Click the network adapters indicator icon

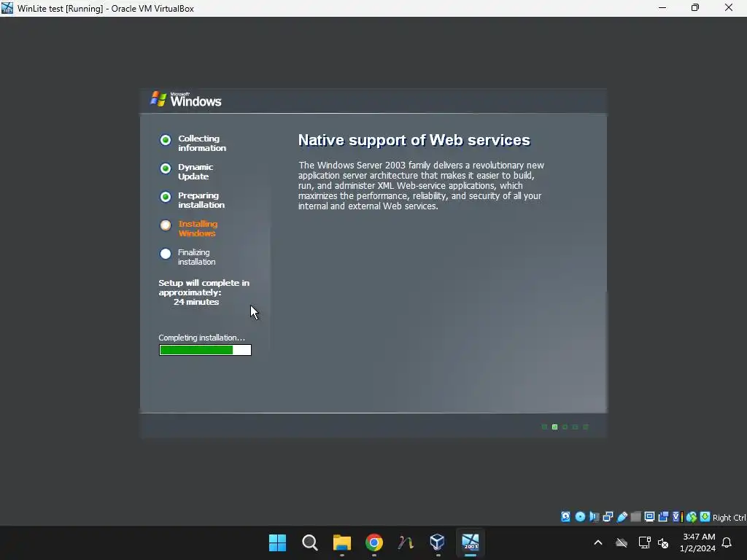pos(608,517)
